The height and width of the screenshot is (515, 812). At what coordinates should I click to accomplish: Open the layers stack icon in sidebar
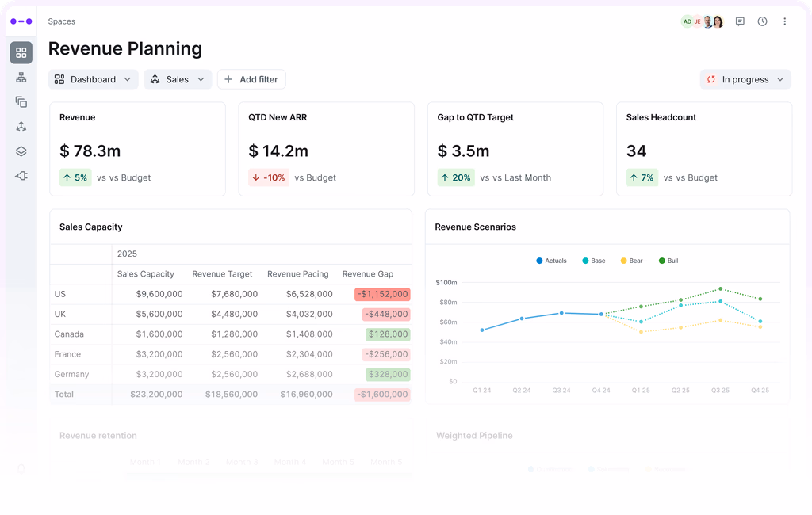click(21, 151)
